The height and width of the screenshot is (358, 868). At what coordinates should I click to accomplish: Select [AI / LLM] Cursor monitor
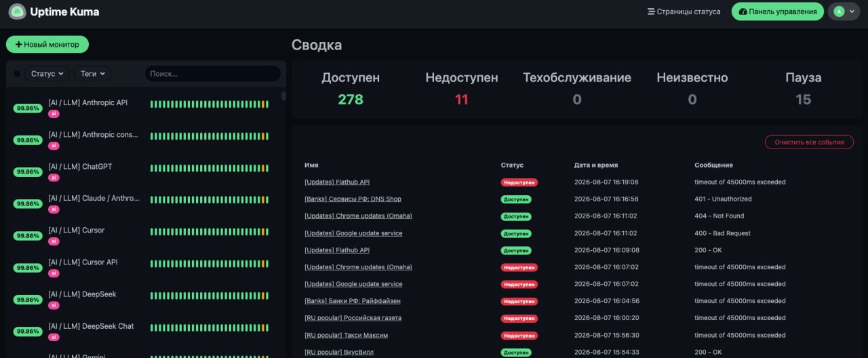point(146,235)
